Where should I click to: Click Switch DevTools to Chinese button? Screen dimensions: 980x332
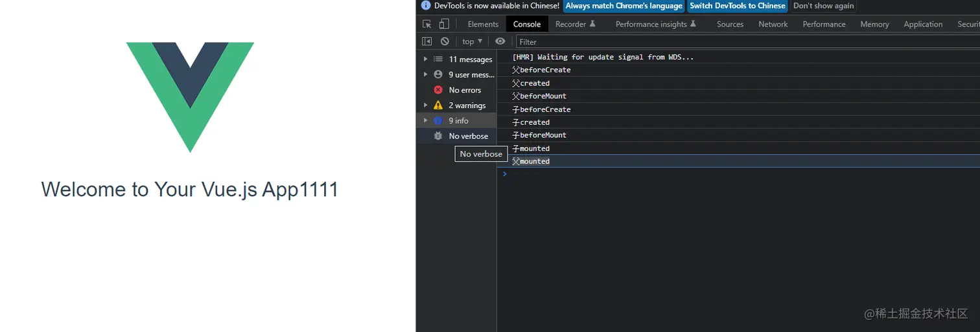click(x=737, y=6)
